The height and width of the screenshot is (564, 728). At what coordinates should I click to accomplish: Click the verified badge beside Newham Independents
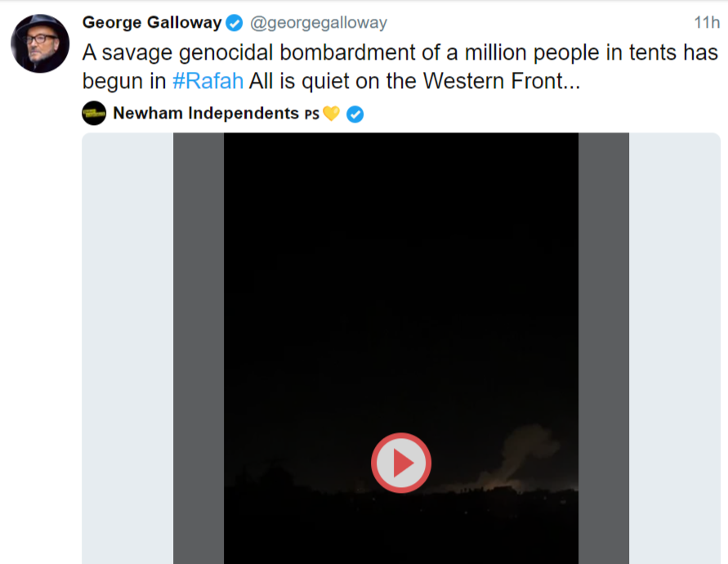355,114
